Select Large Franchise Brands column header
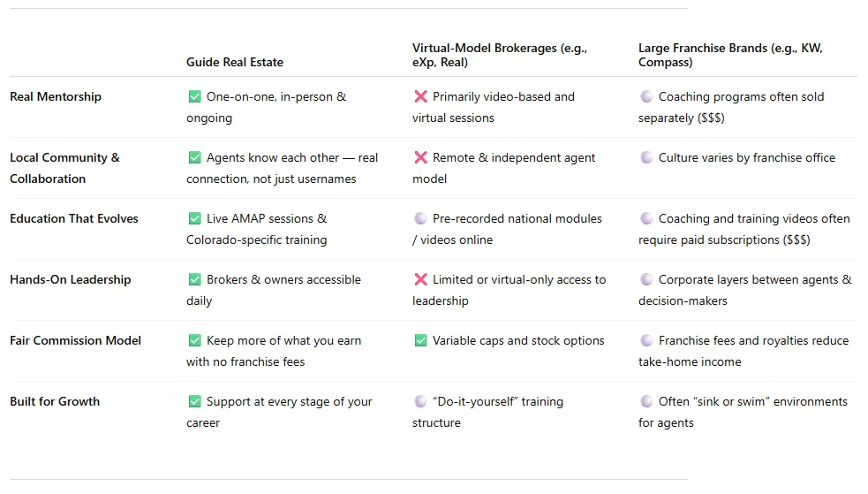The image size is (868, 494). tap(730, 55)
